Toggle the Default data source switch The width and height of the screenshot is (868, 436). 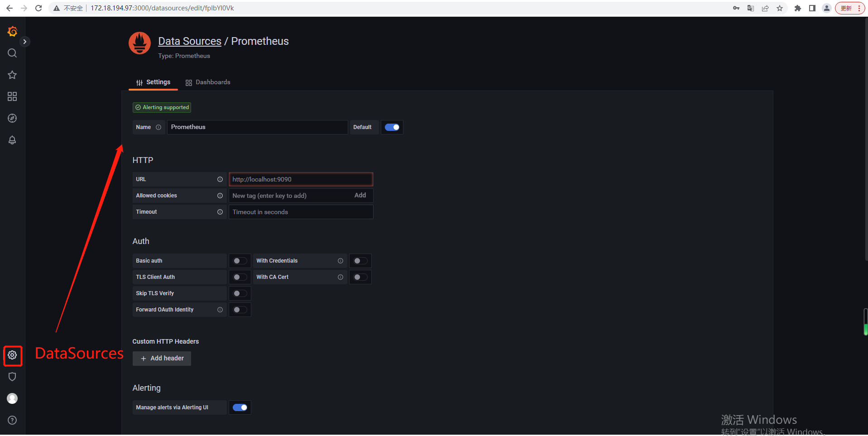(392, 127)
